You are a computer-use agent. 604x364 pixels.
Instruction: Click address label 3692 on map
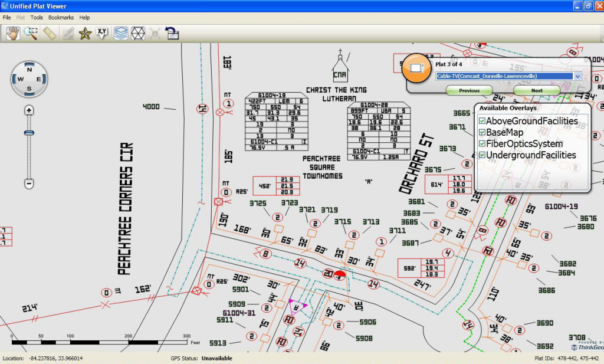click(545, 346)
